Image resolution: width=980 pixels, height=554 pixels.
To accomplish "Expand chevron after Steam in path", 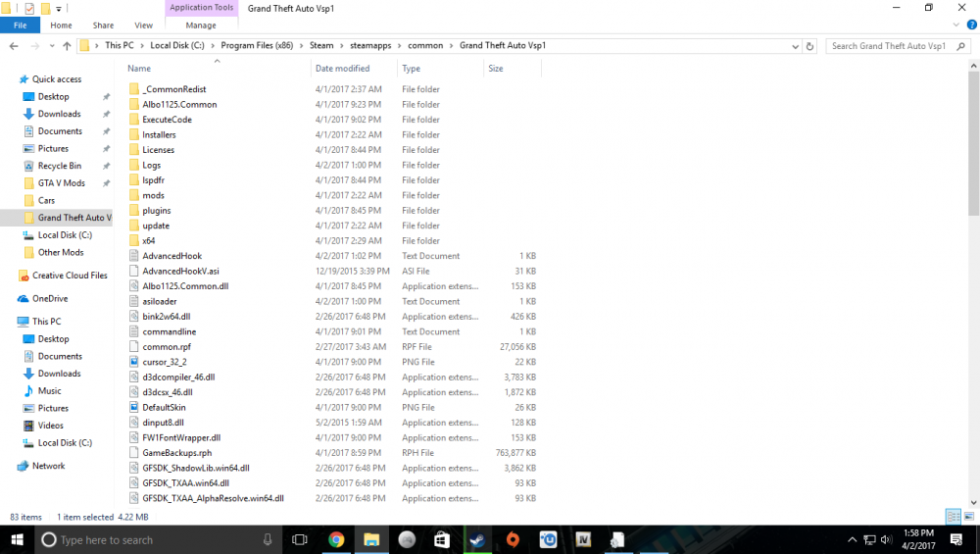I will pos(341,46).
